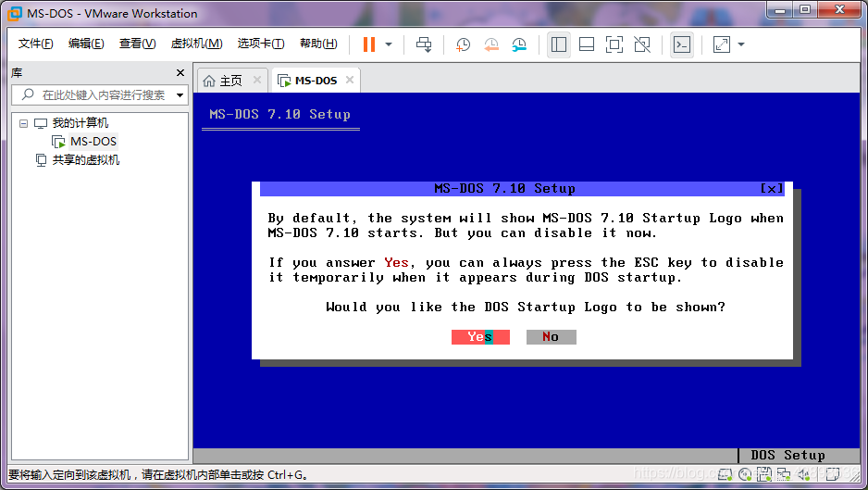Toggle the thumbnail bar view
The height and width of the screenshot is (490, 868).
tap(587, 44)
